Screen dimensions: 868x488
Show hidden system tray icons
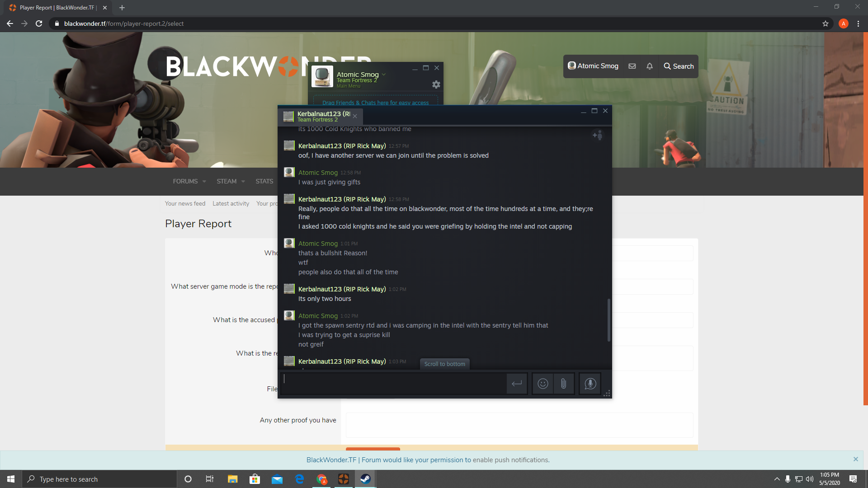coord(777,479)
